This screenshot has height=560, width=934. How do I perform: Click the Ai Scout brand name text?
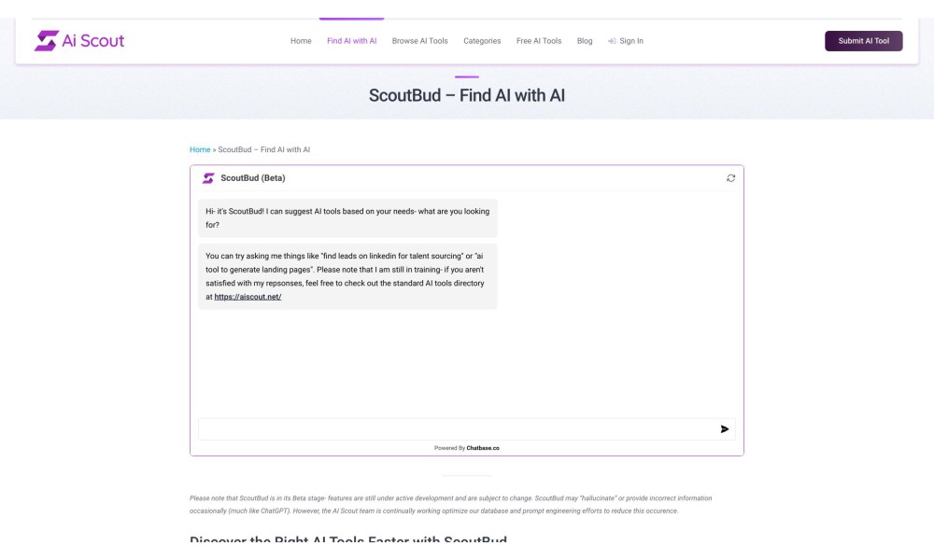(x=92, y=40)
